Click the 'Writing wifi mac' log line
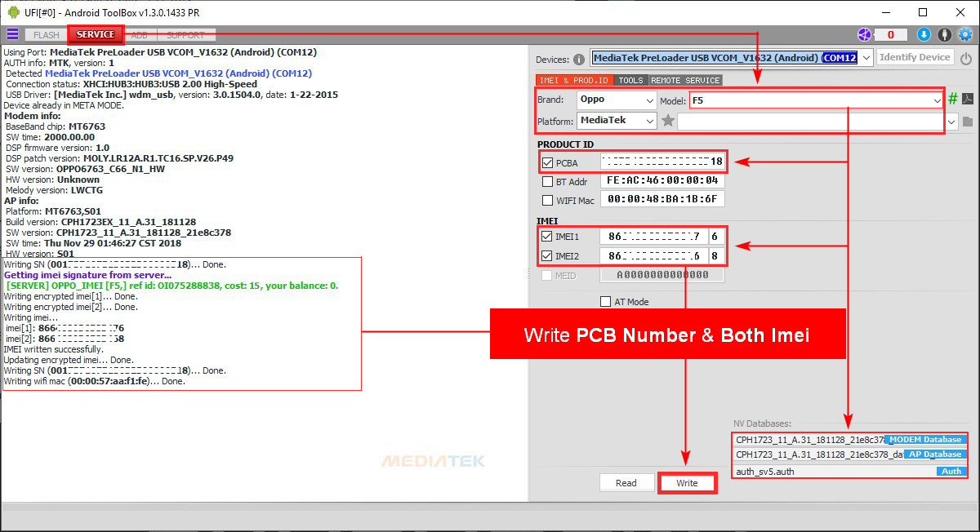This screenshot has width=980, height=532. tap(95, 381)
